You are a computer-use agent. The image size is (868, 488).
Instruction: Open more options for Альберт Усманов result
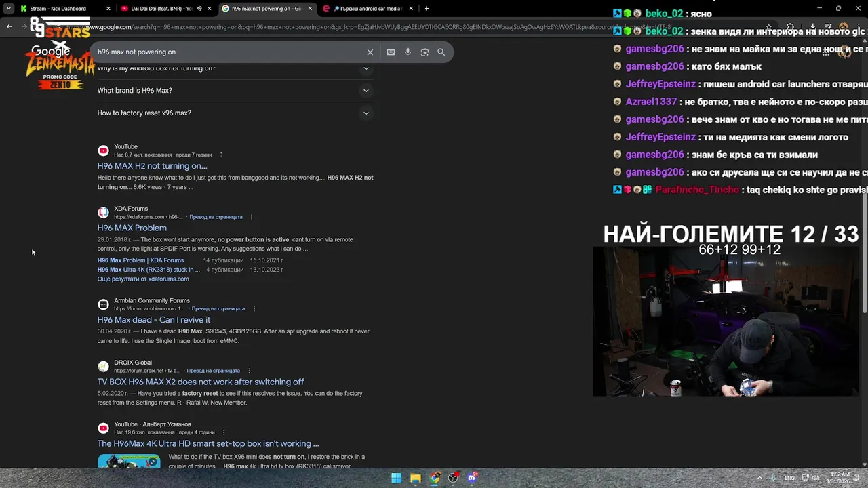[x=223, y=432]
